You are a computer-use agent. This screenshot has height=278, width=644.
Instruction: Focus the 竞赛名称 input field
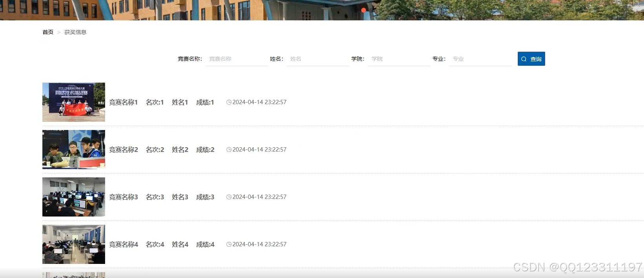point(237,59)
